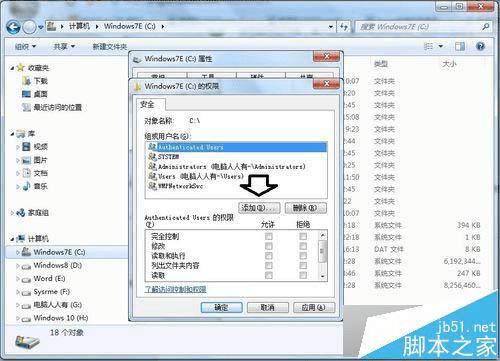Select the DAT 文件 row of 8 KB

413,249
